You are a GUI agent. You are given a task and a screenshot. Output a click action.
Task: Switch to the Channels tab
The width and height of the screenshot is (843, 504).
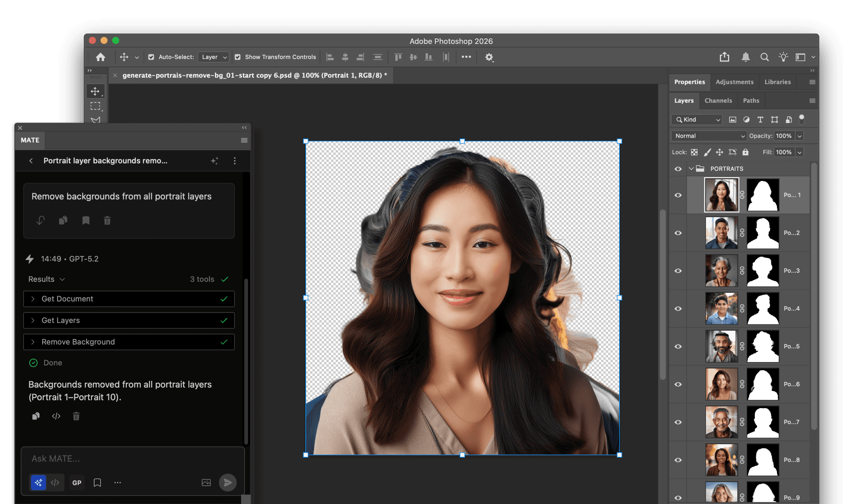718,101
